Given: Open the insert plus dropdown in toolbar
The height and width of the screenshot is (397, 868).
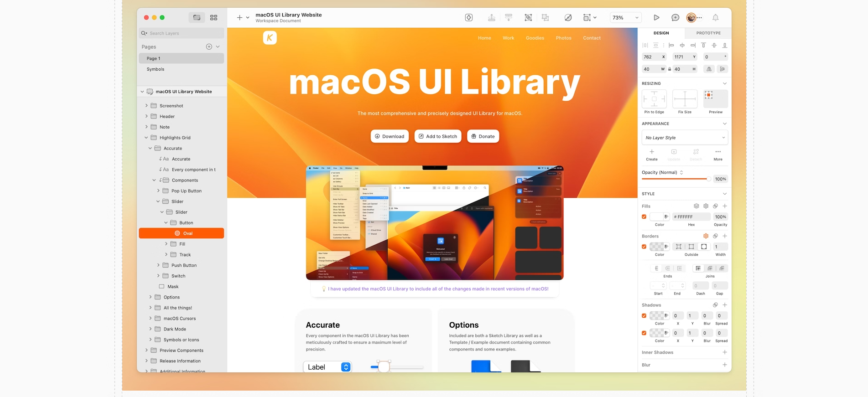Looking at the screenshot, I should point(243,17).
